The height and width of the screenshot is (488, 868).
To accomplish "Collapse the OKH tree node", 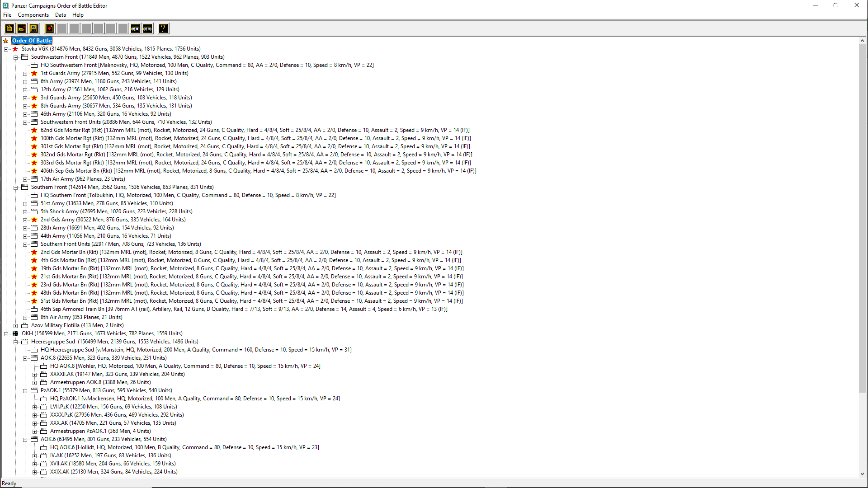I will [x=6, y=334].
